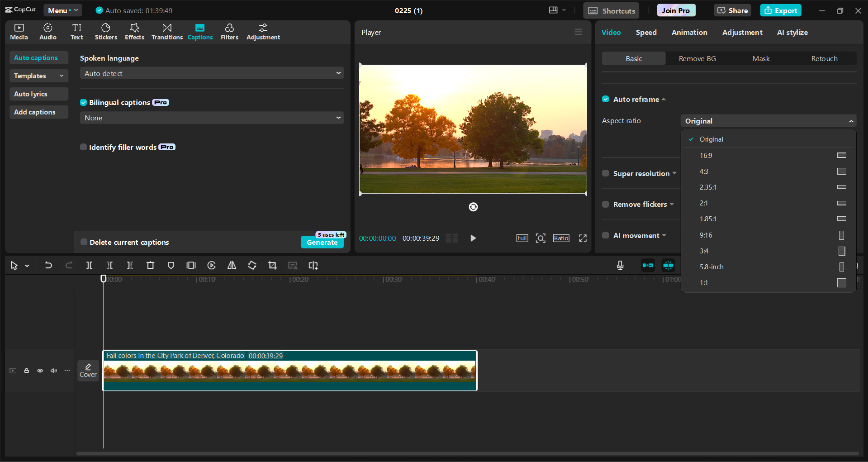868x462 pixels.
Task: Switch to the Speed tab
Action: click(646, 32)
